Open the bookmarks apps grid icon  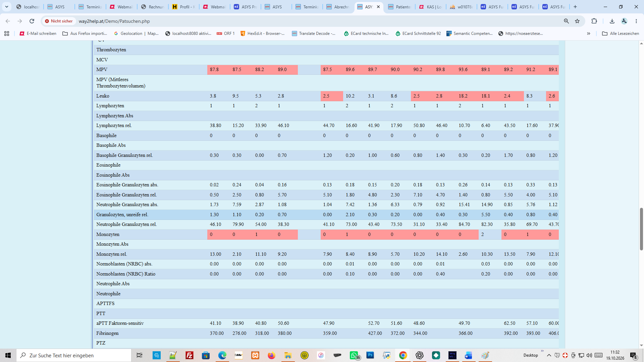coord(7,34)
